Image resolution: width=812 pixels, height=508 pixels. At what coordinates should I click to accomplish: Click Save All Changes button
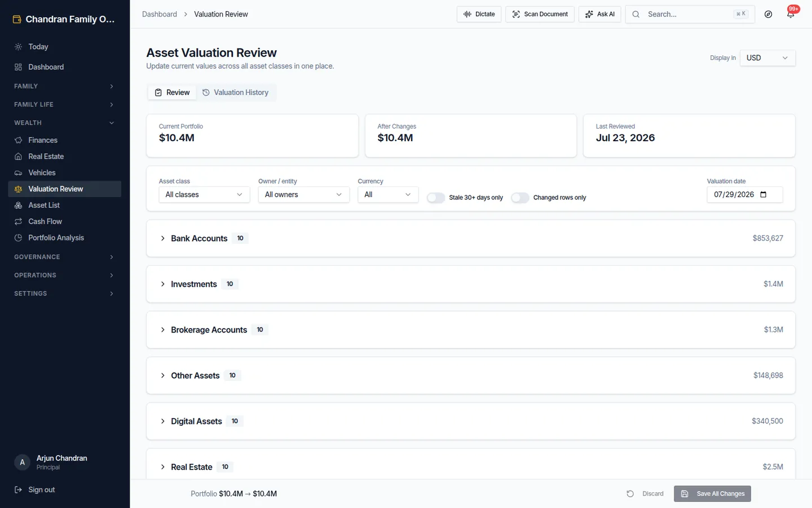pyautogui.click(x=712, y=494)
